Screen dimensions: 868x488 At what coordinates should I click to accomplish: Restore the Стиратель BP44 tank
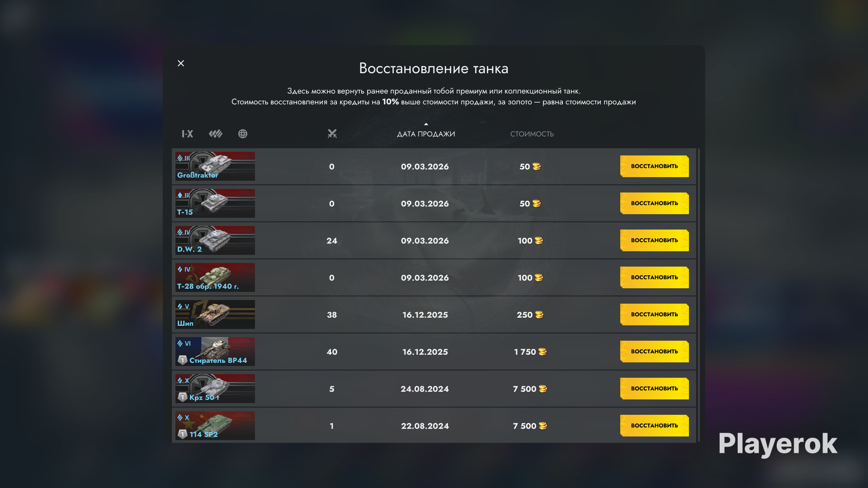click(x=654, y=352)
